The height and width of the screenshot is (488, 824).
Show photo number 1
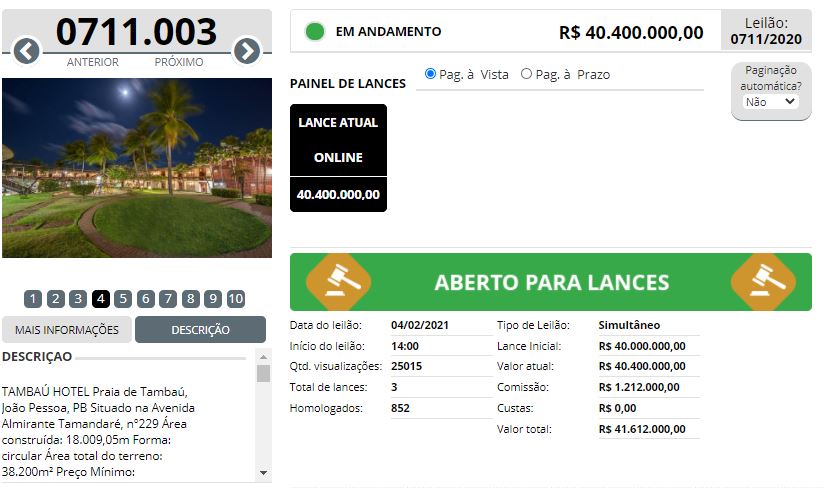click(x=33, y=299)
